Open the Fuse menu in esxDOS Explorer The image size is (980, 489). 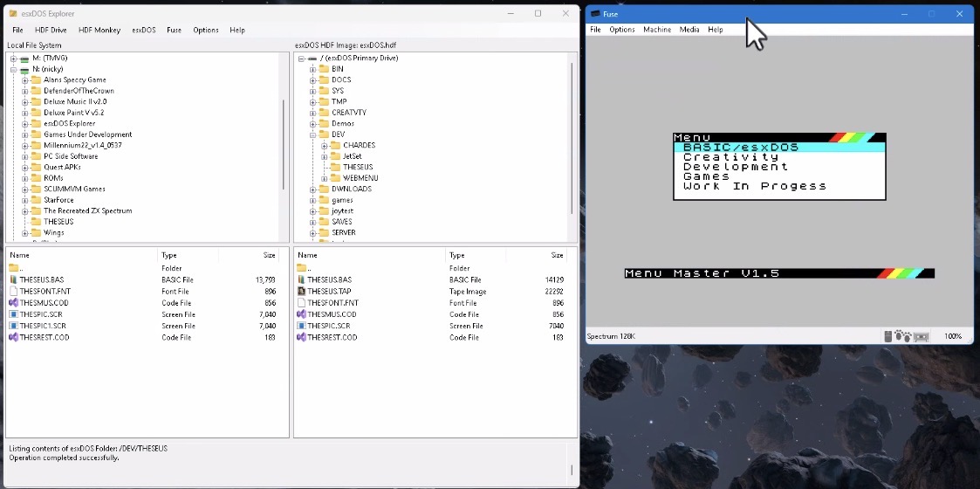point(174,30)
